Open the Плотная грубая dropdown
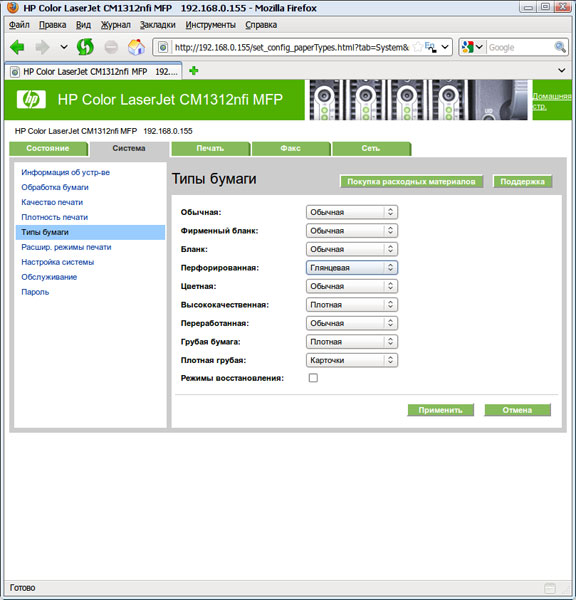Image resolution: width=576 pixels, height=600 pixels. click(x=352, y=360)
